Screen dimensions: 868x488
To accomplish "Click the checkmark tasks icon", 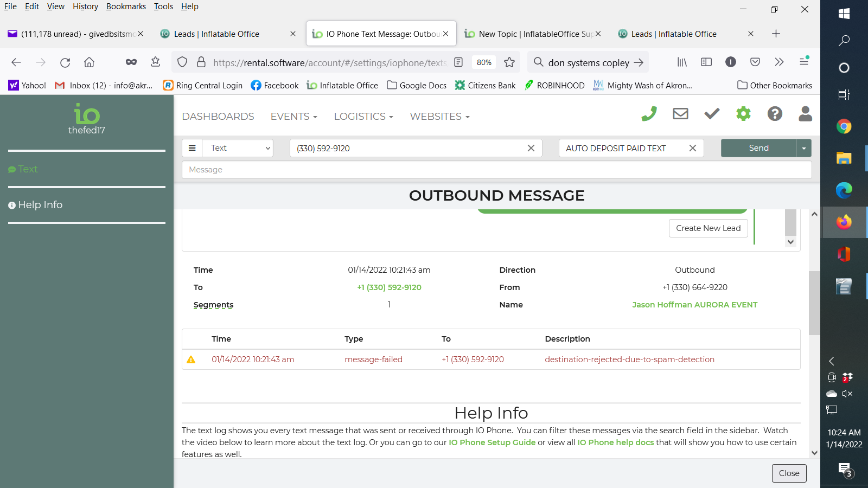I will (712, 114).
